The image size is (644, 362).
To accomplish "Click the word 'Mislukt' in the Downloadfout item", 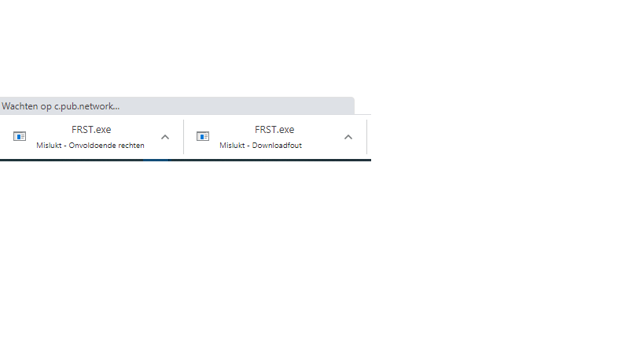I will click(x=232, y=146).
